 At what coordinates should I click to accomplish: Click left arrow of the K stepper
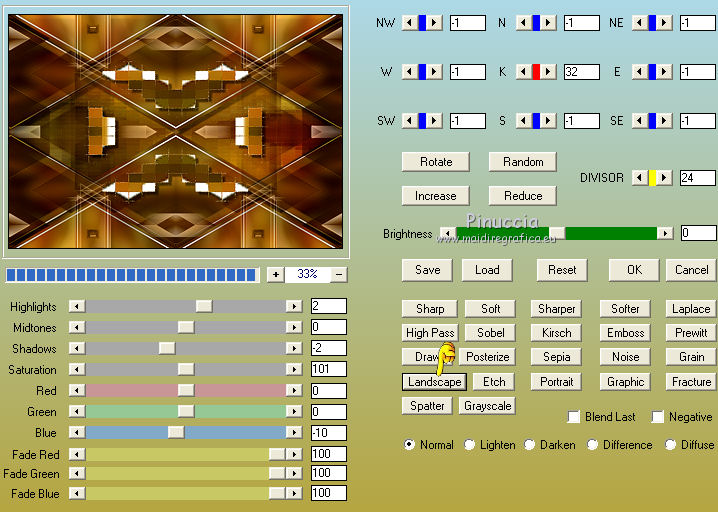(522, 72)
